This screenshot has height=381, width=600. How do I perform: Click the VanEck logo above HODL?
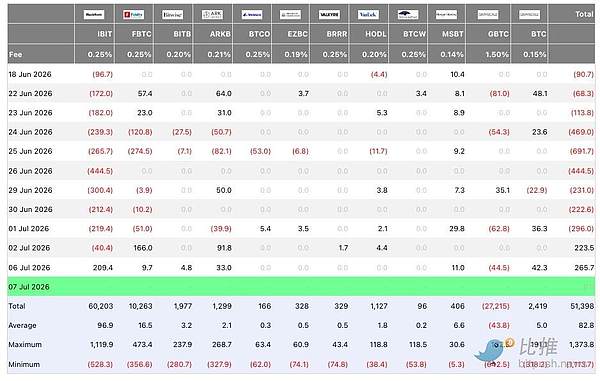[x=368, y=15]
